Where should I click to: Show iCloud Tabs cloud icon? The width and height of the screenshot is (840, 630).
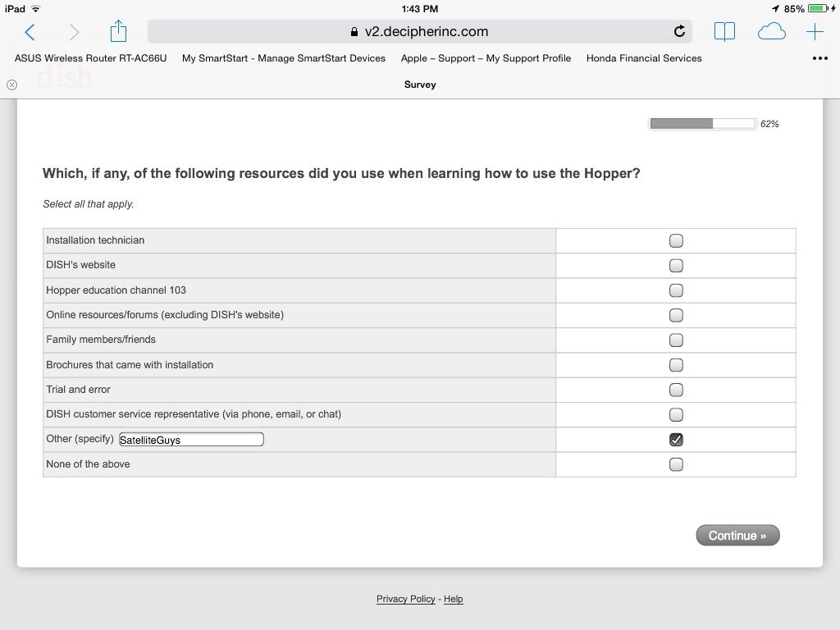click(771, 32)
